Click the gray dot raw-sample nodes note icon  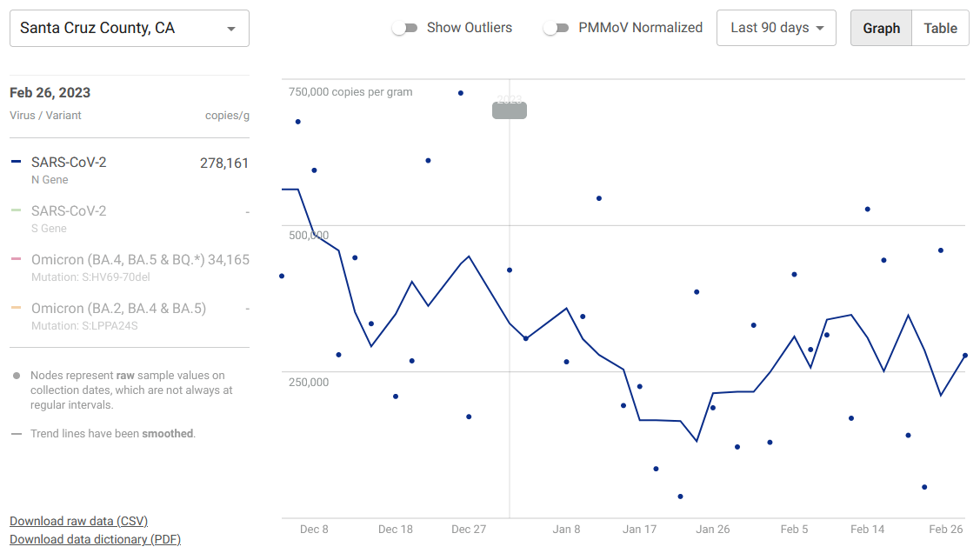click(x=17, y=376)
